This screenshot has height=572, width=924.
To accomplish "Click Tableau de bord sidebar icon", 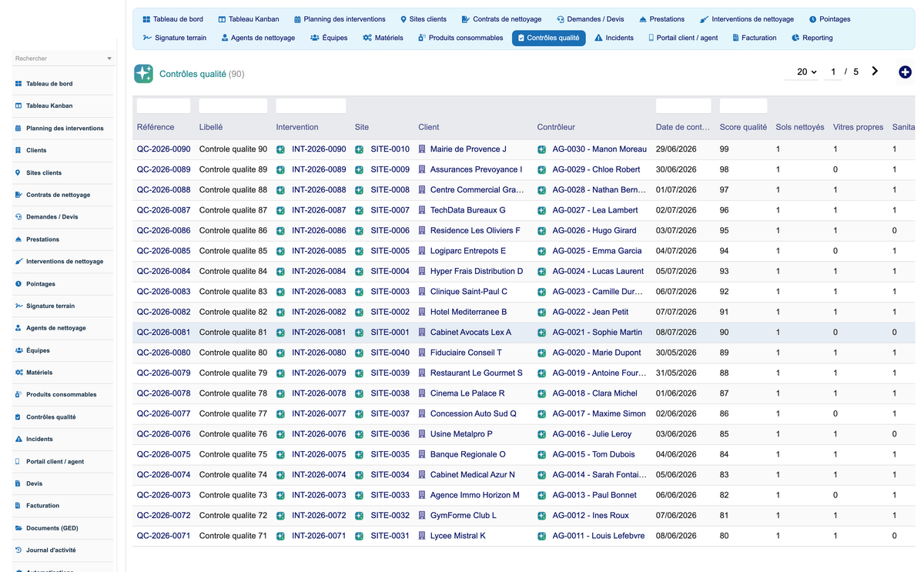I will (18, 84).
